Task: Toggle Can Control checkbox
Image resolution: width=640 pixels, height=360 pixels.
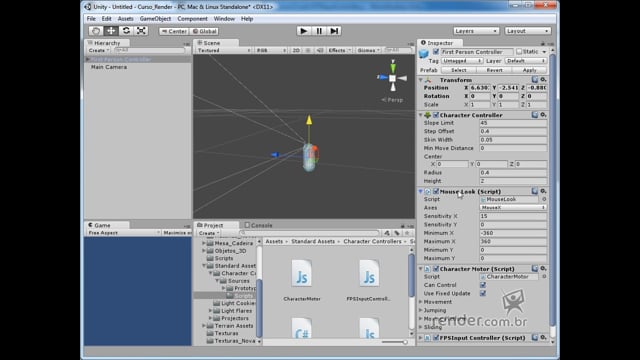Action: (483, 285)
